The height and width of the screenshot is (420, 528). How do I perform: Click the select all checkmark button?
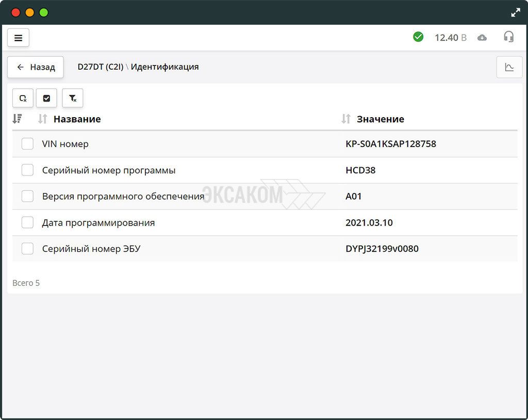[x=46, y=98]
